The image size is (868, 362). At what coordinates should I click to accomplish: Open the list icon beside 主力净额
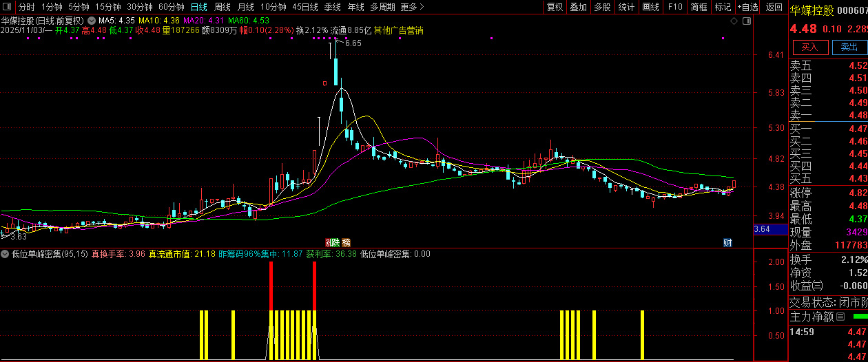[840, 317]
